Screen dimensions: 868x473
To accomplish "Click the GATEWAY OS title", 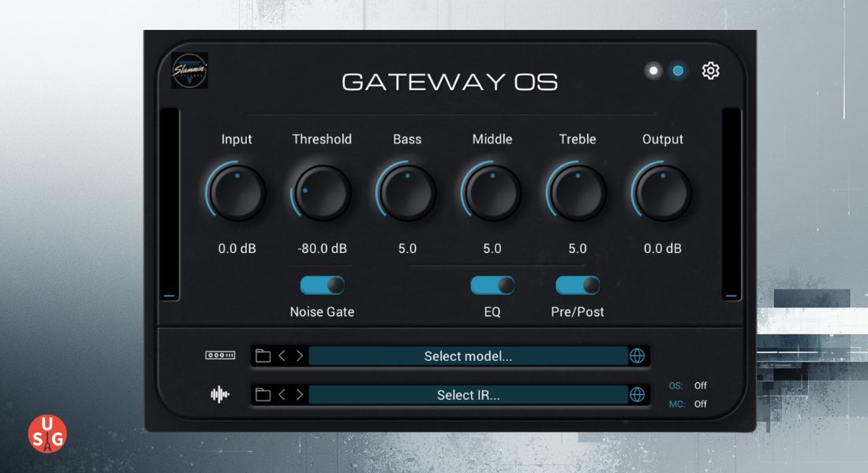I will [x=450, y=82].
